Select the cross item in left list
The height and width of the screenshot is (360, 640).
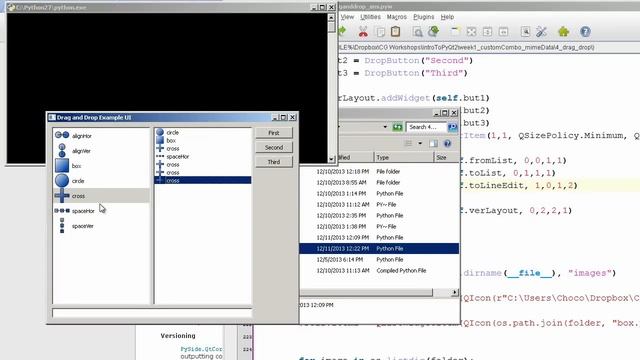pyautogui.click(x=102, y=196)
